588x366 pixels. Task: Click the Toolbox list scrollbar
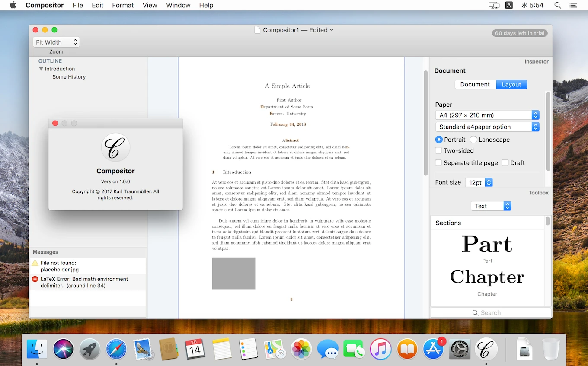click(548, 221)
